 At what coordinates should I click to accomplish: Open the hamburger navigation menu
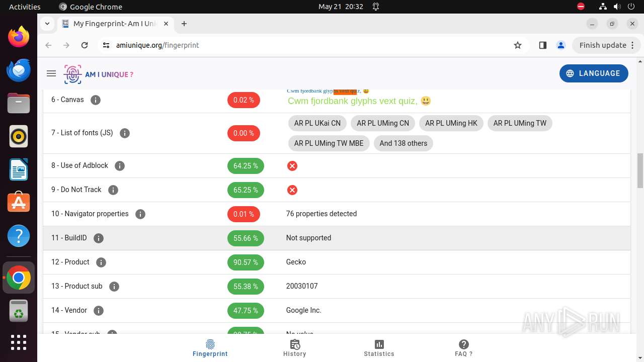(51, 73)
